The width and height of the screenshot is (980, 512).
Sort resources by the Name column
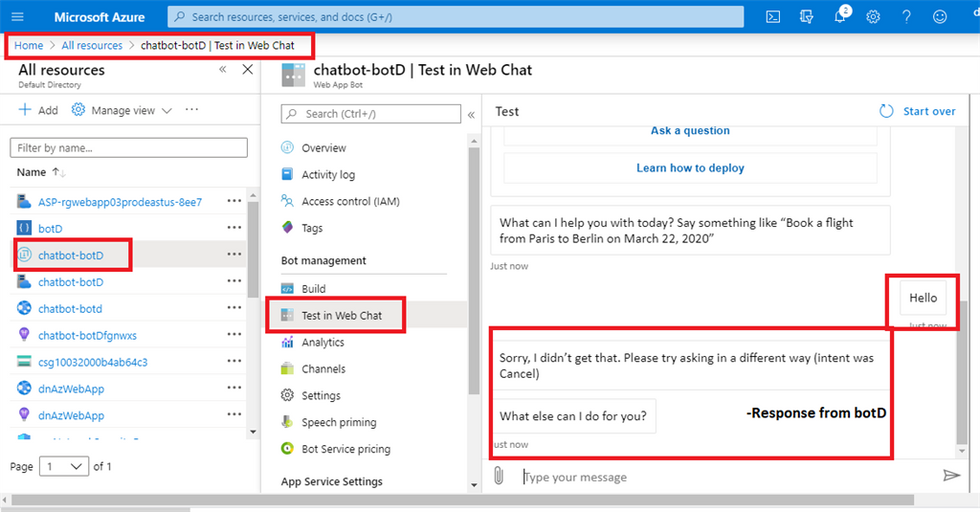(40, 172)
